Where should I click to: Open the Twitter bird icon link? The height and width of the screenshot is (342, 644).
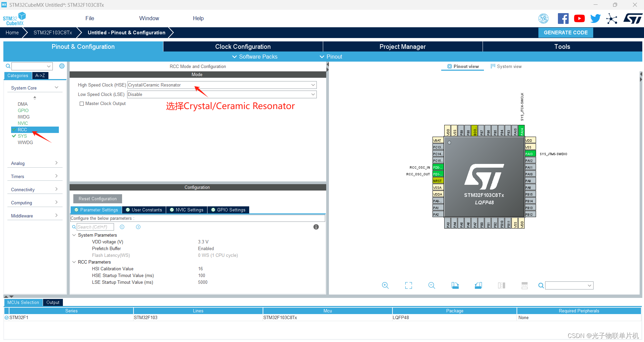tap(595, 19)
